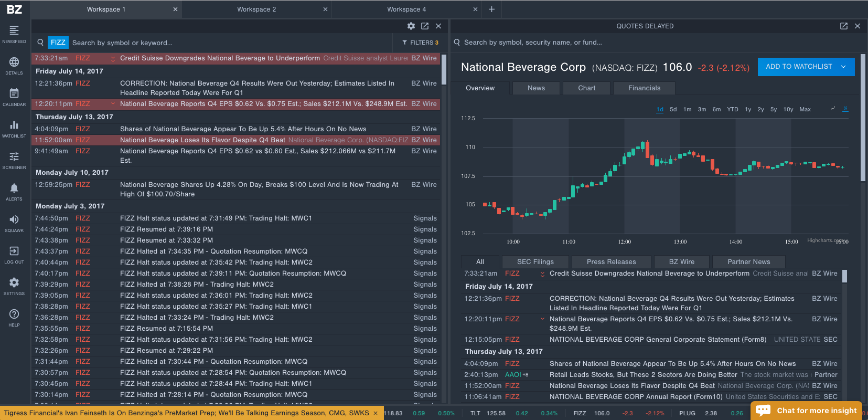Switch chart to candlestick style icon

[845, 109]
